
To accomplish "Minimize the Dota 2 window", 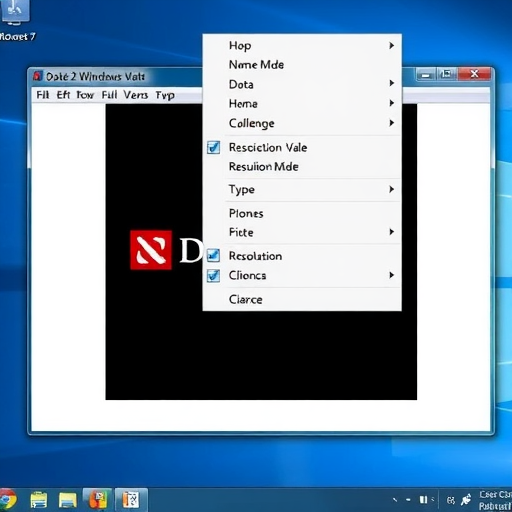I will pyautogui.click(x=426, y=75).
